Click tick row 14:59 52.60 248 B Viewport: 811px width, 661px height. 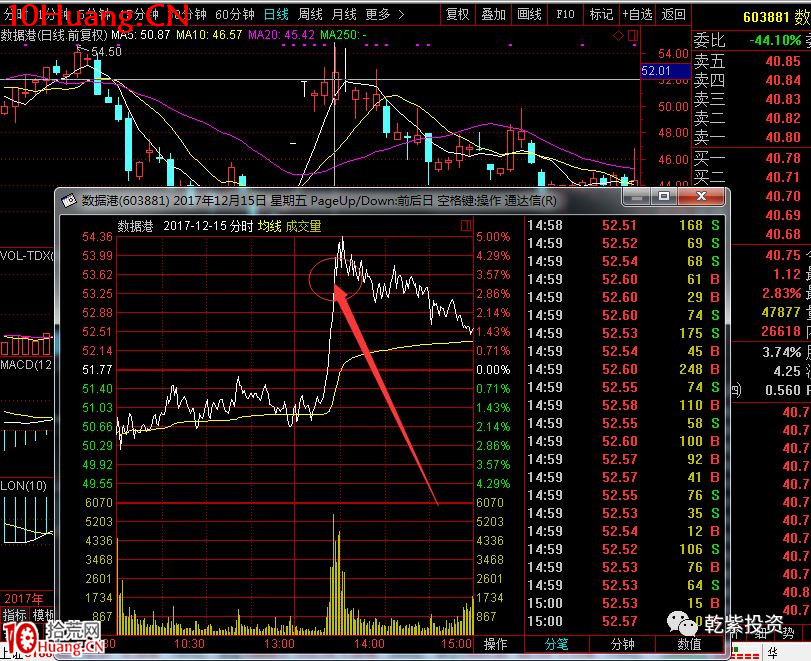623,369
